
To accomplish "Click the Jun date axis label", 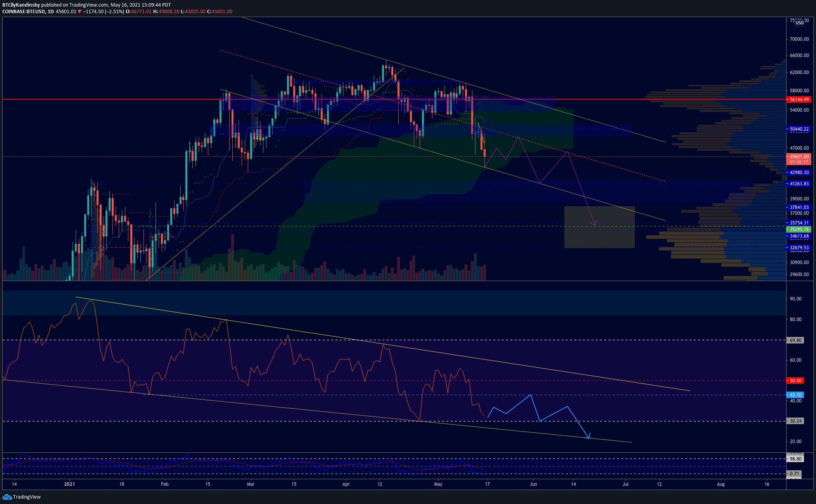I will [534, 484].
